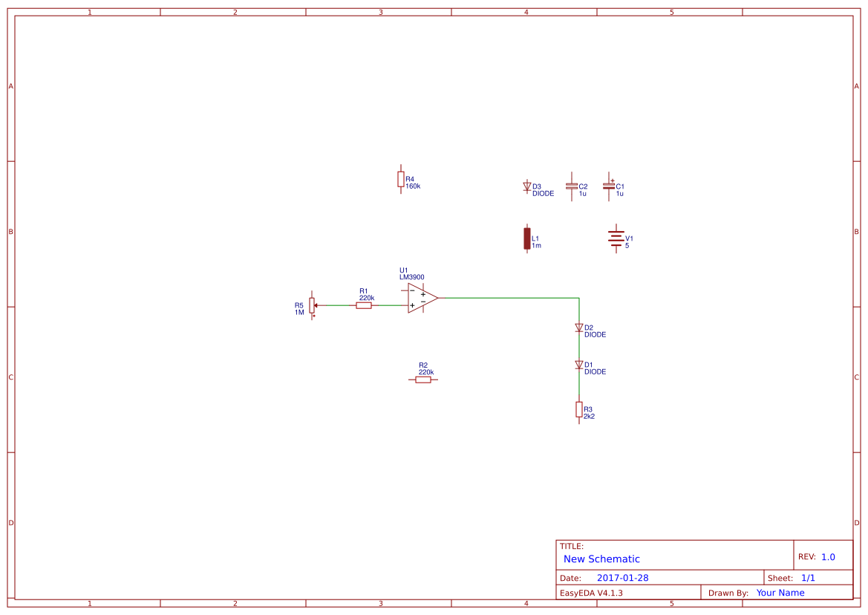The height and width of the screenshot is (615, 868).
Task: Select the diode symbol D2
Action: click(579, 327)
